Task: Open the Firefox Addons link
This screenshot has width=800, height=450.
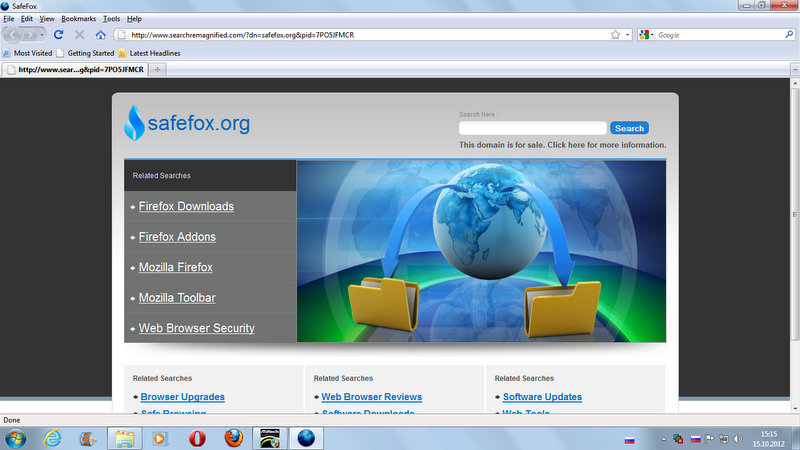Action: click(177, 237)
